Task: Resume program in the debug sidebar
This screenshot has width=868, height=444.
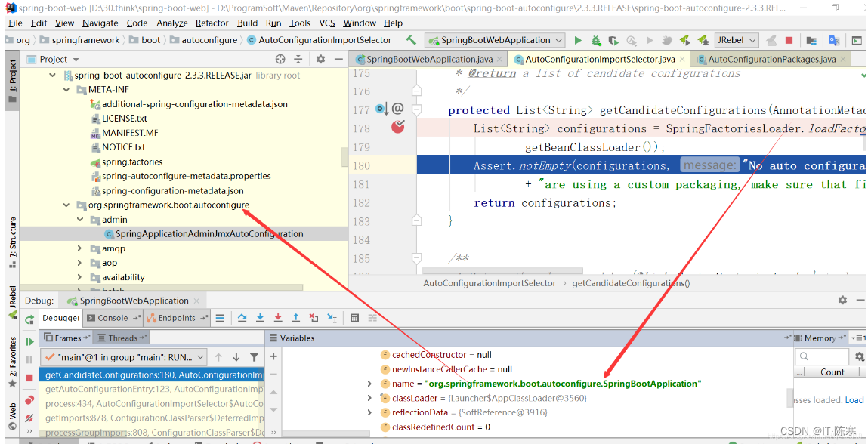Action: pyautogui.click(x=29, y=341)
